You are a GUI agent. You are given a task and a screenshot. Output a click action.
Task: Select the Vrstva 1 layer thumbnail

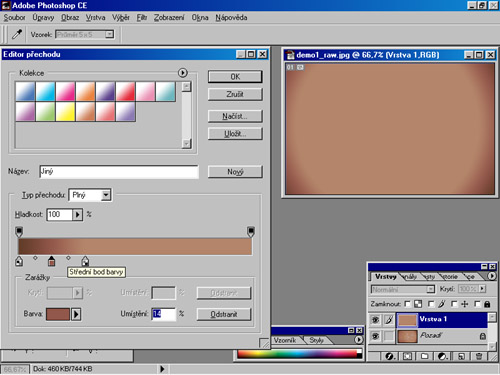click(x=407, y=320)
